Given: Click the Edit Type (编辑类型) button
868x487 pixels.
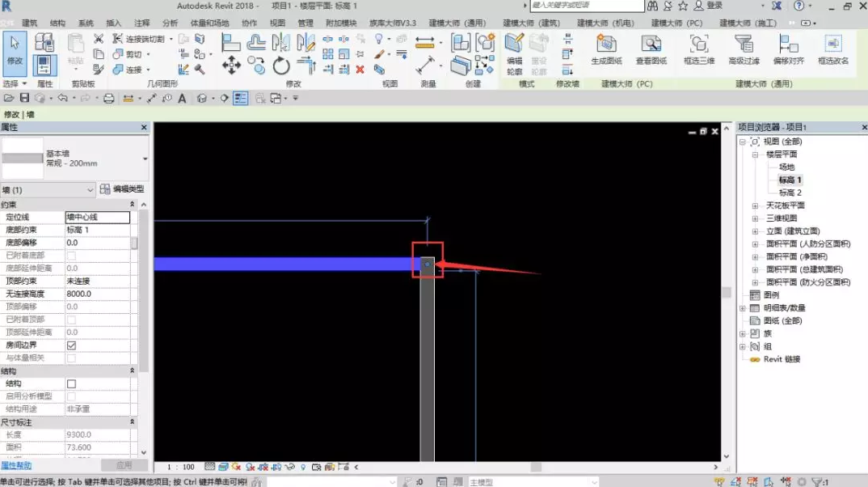Looking at the screenshot, I should coord(122,189).
